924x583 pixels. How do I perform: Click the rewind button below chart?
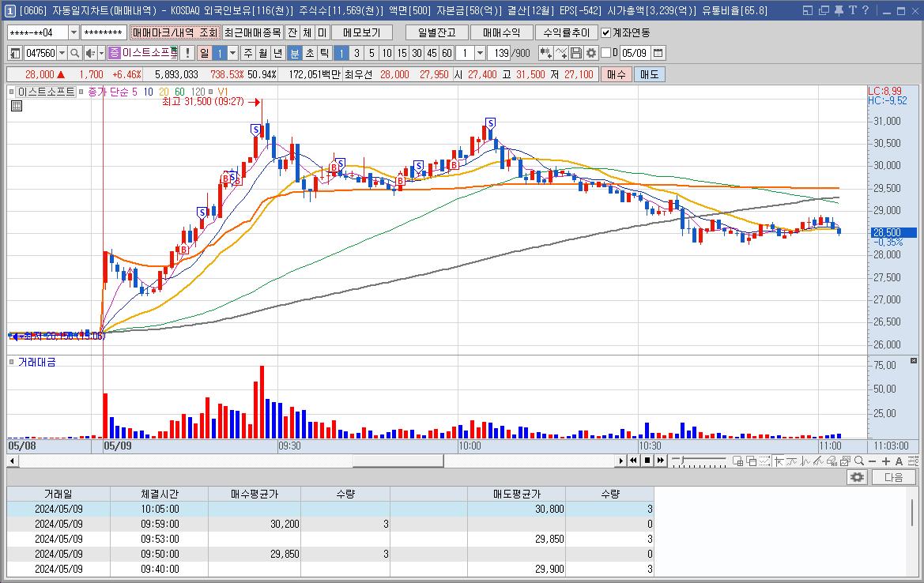[x=633, y=461]
